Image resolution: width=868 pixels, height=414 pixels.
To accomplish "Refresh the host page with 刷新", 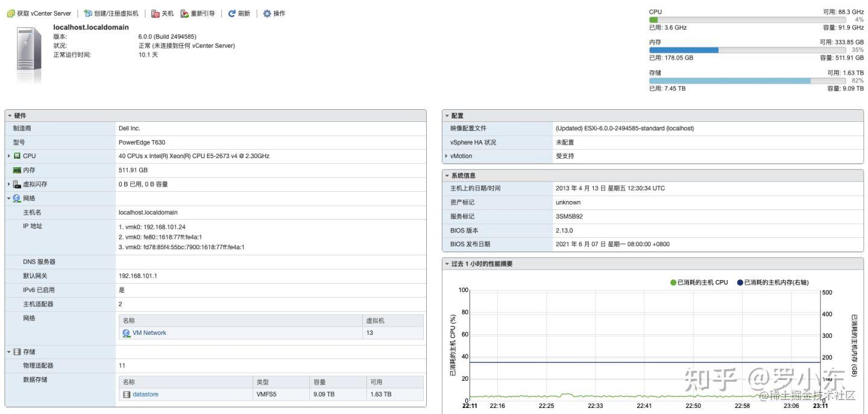I will coord(239,13).
